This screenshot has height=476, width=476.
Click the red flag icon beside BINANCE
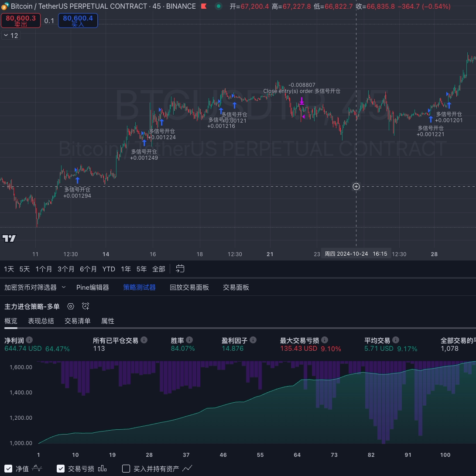point(204,6)
